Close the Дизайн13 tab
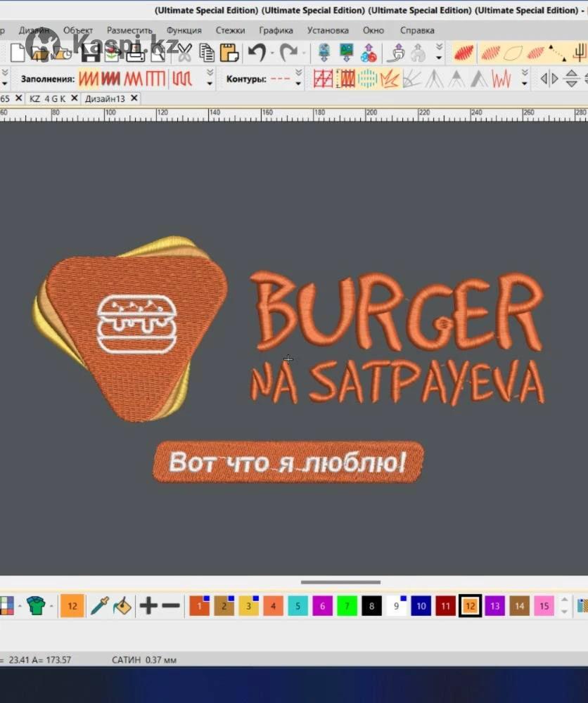588x703 pixels. coord(134,98)
